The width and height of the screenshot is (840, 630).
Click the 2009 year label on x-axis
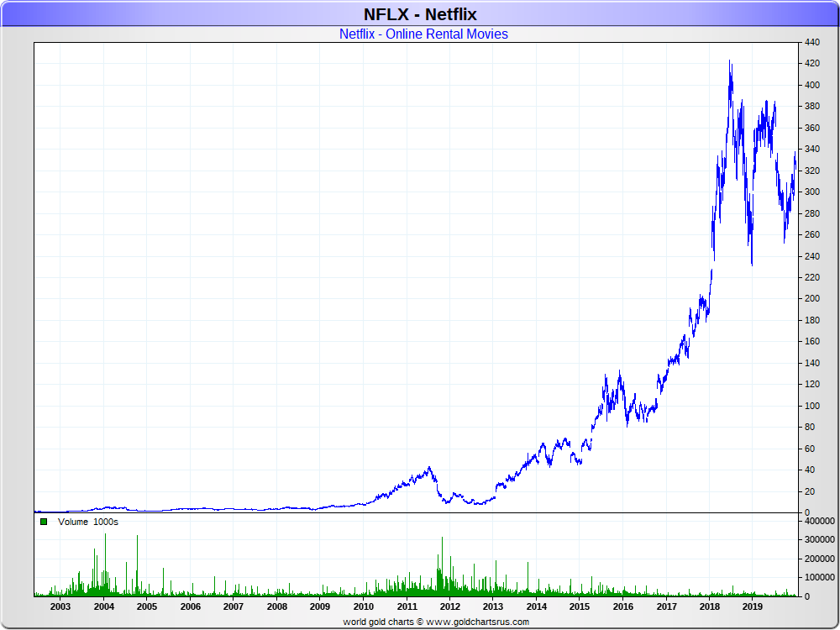tap(320, 606)
